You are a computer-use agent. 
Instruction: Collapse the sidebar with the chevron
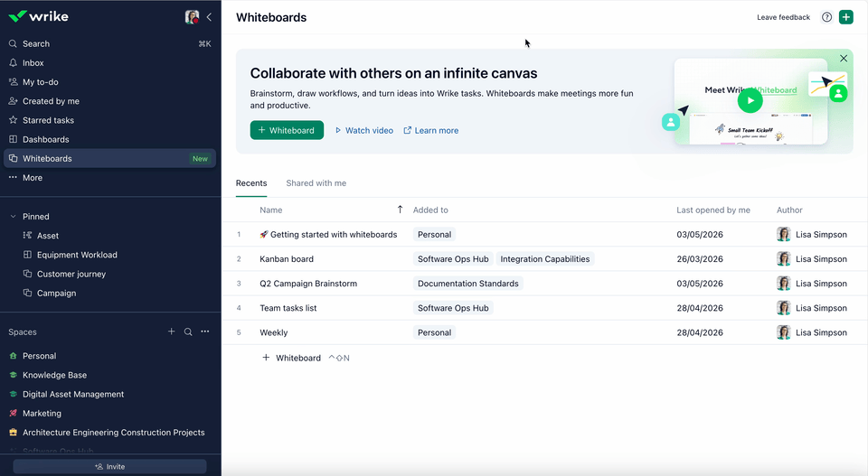(x=209, y=17)
